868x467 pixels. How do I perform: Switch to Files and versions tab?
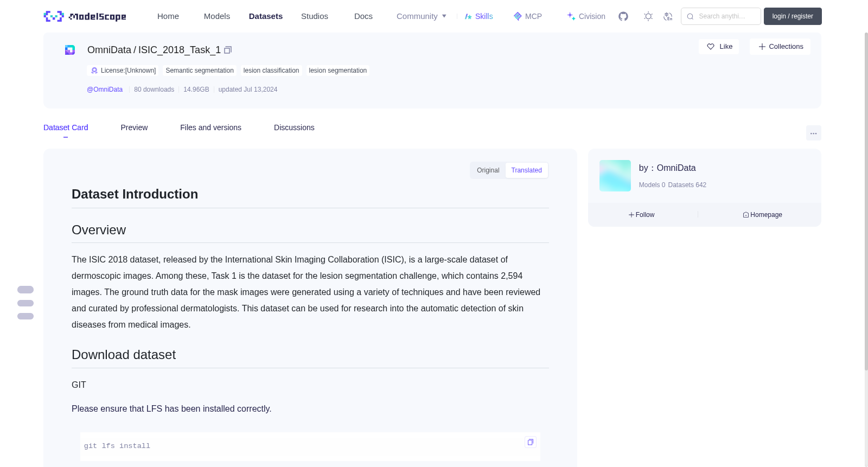point(210,127)
